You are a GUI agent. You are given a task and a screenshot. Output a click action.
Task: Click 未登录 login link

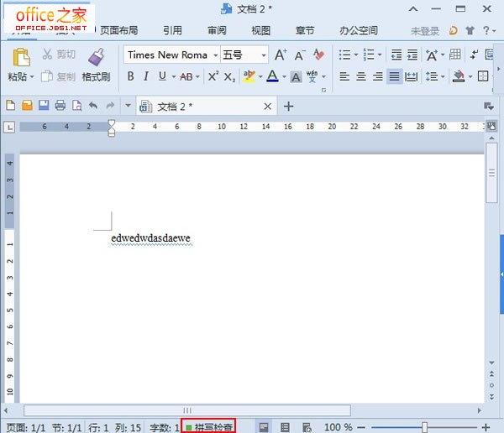coord(425,31)
